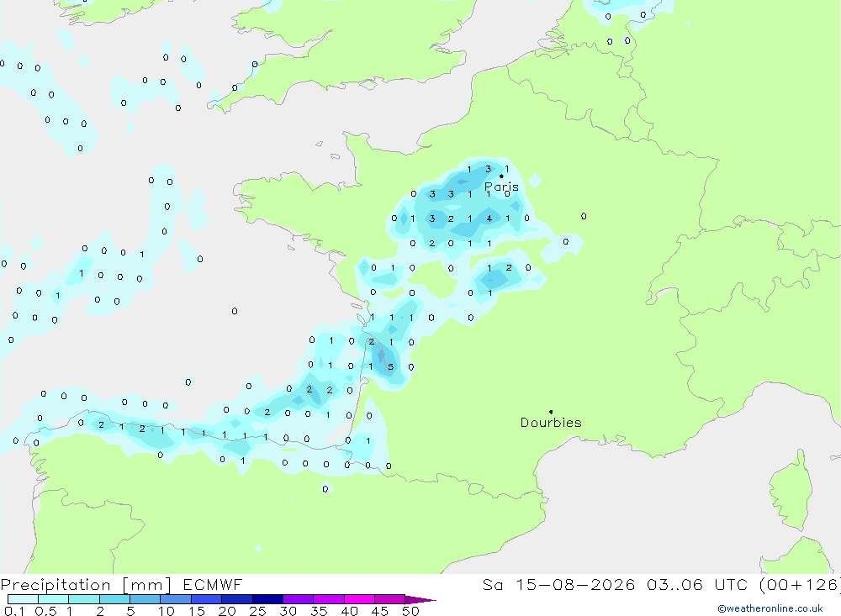Screen dimensions: 841x616
Task: Click the '5' precipitation value on the map
Action: pyautogui.click(x=391, y=367)
